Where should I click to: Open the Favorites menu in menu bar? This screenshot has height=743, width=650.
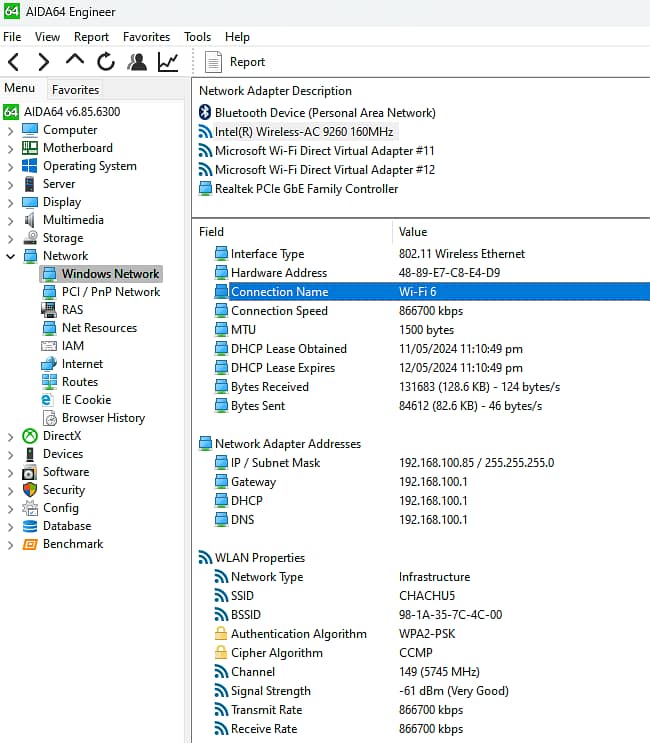(x=146, y=37)
